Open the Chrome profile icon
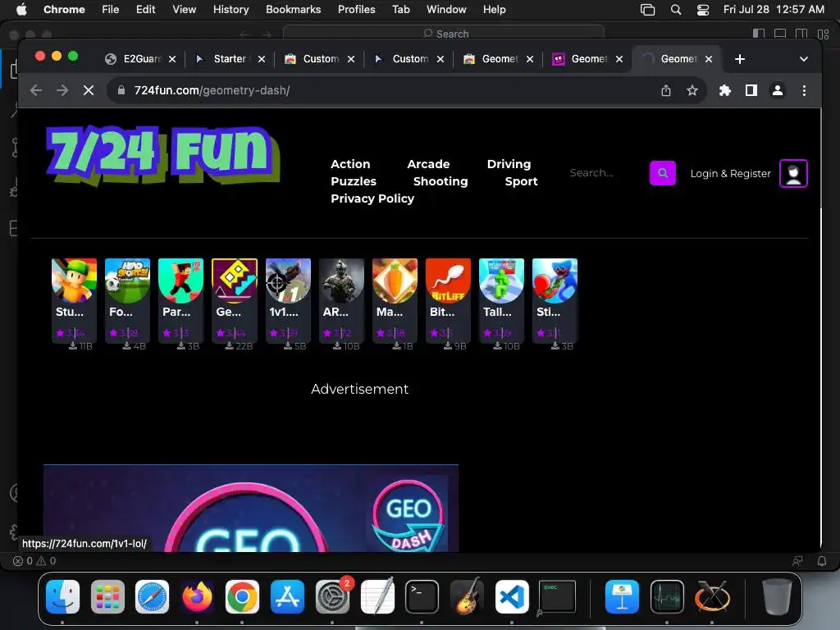840x630 pixels. pyautogui.click(x=778, y=90)
